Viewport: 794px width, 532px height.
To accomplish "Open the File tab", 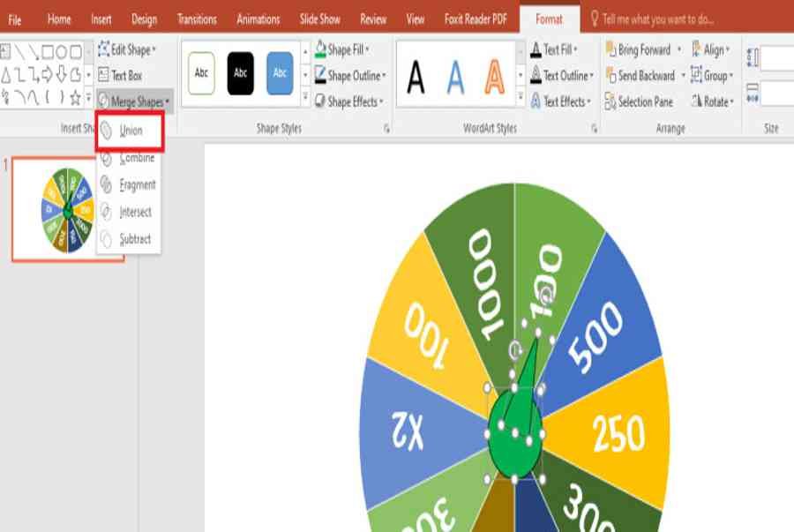I will 15,19.
